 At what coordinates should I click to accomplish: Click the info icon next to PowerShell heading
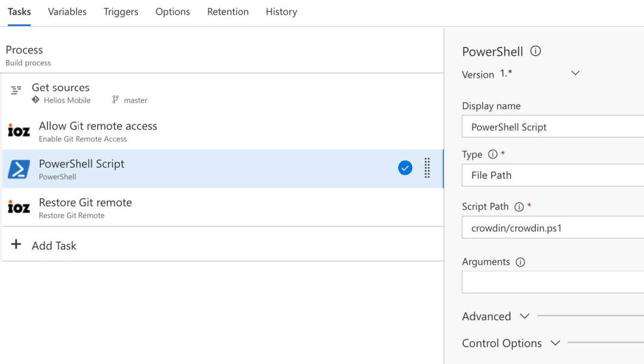coord(535,51)
